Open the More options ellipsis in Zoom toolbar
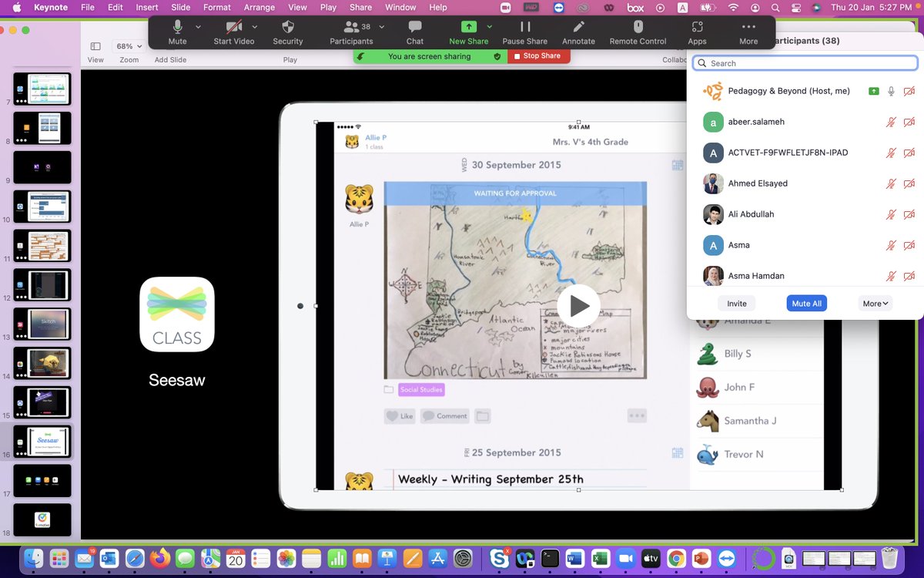 point(748,26)
